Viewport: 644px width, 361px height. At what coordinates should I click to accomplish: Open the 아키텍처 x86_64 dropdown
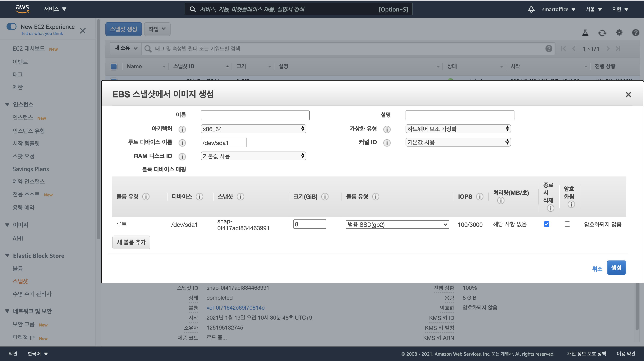[253, 129]
